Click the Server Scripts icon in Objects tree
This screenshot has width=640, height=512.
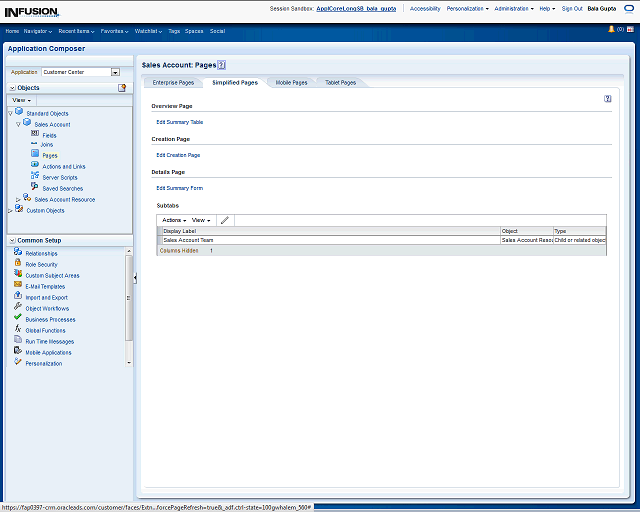pos(35,177)
